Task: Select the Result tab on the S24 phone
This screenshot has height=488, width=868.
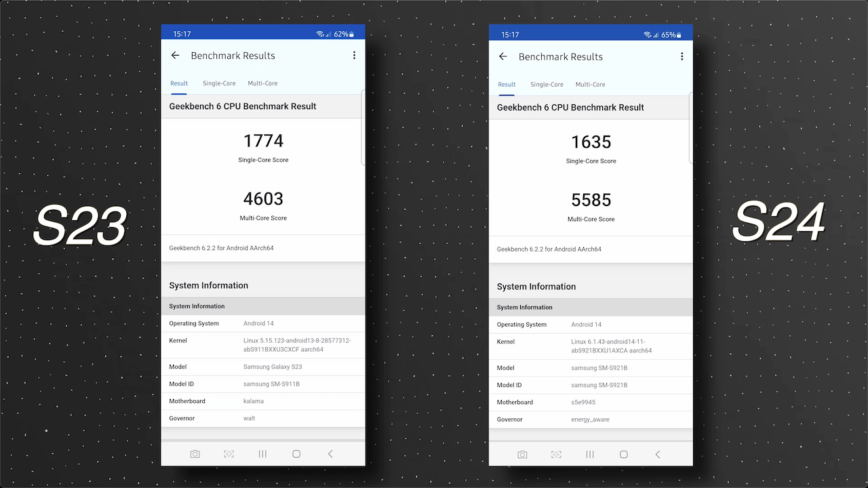Action: pyautogui.click(x=507, y=85)
